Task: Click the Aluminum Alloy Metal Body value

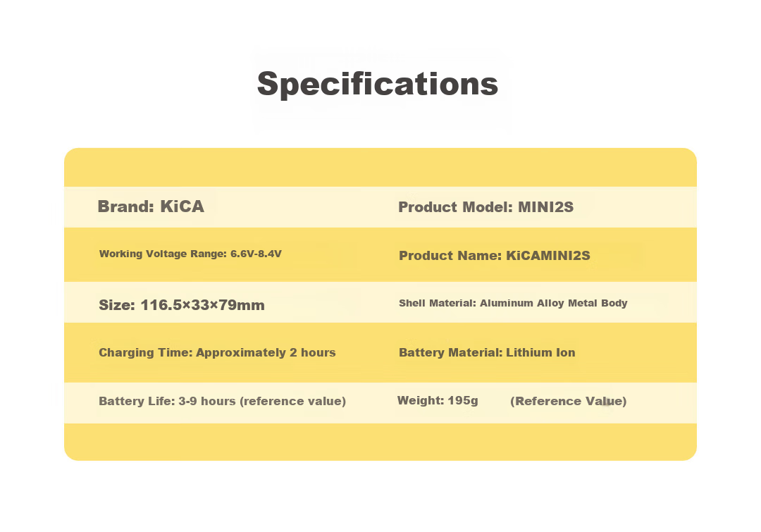Action: click(554, 304)
